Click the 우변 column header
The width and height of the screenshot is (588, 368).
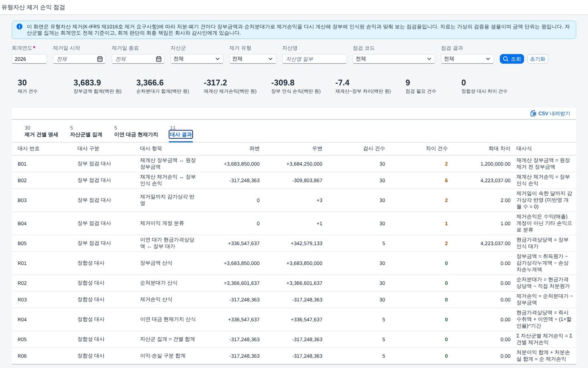(317, 148)
